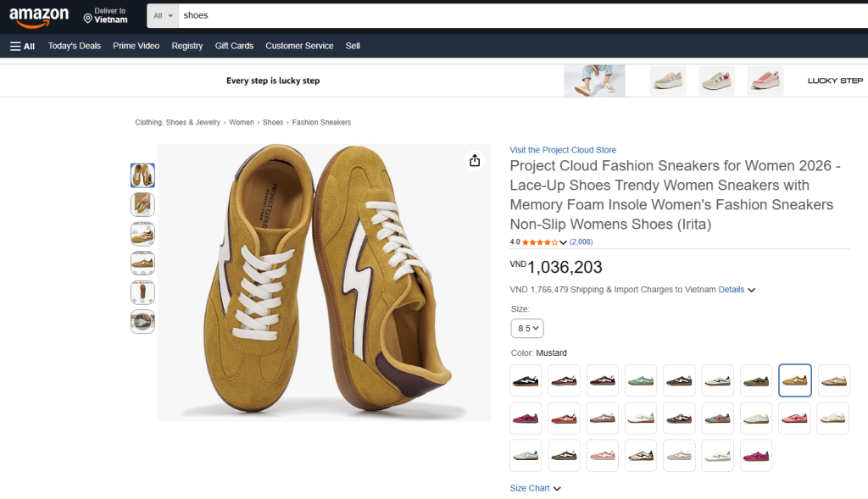Visit the Project Cloud Store link
868x499 pixels.
562,150
